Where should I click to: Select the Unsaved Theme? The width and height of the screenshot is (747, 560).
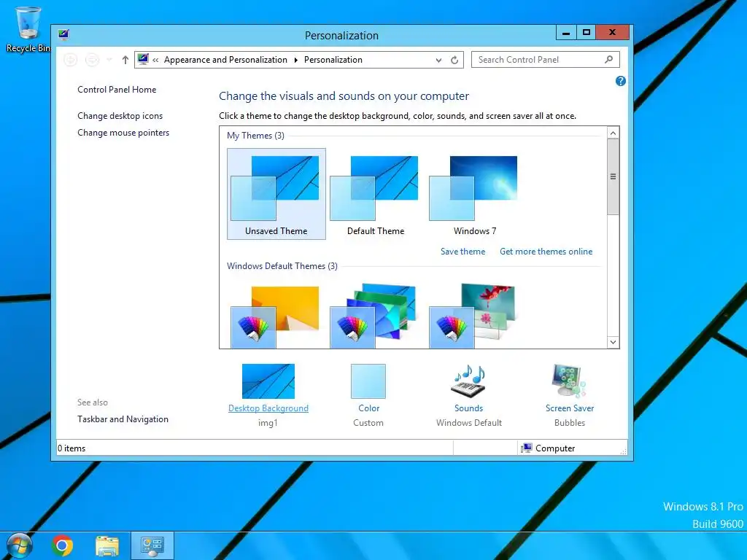tap(276, 194)
